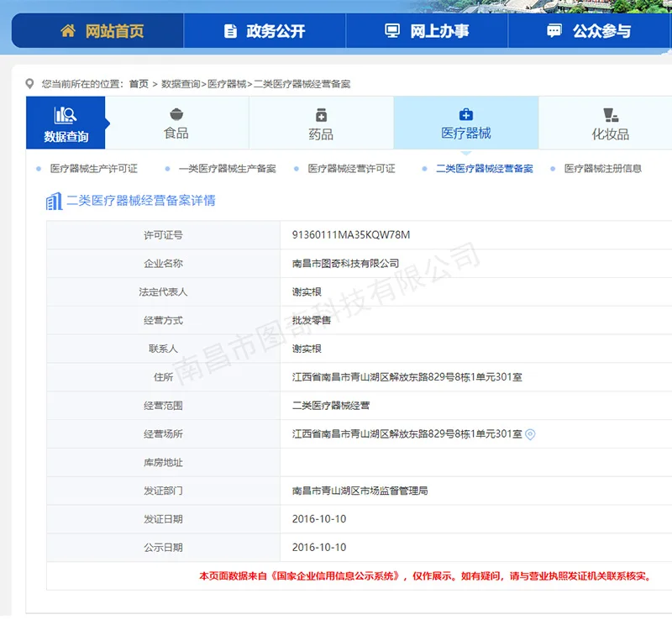Click the 化妆品 cosmetics icon
672x630 pixels.
click(x=611, y=115)
